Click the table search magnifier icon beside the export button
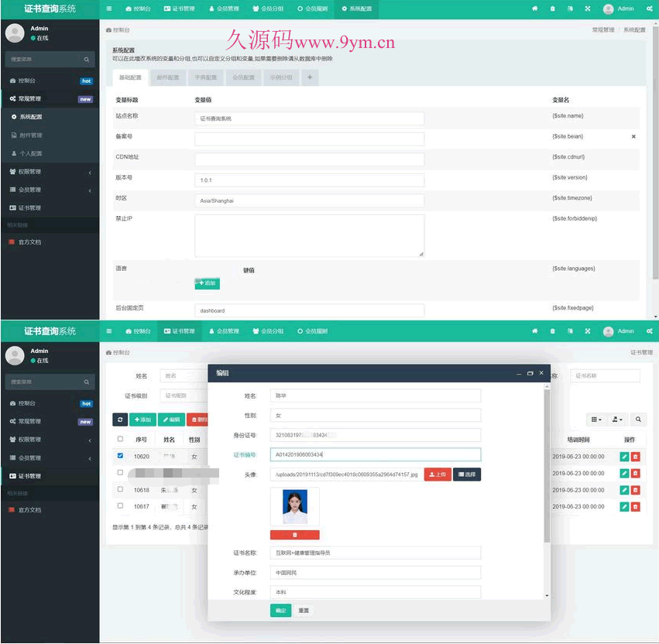 pyautogui.click(x=638, y=420)
